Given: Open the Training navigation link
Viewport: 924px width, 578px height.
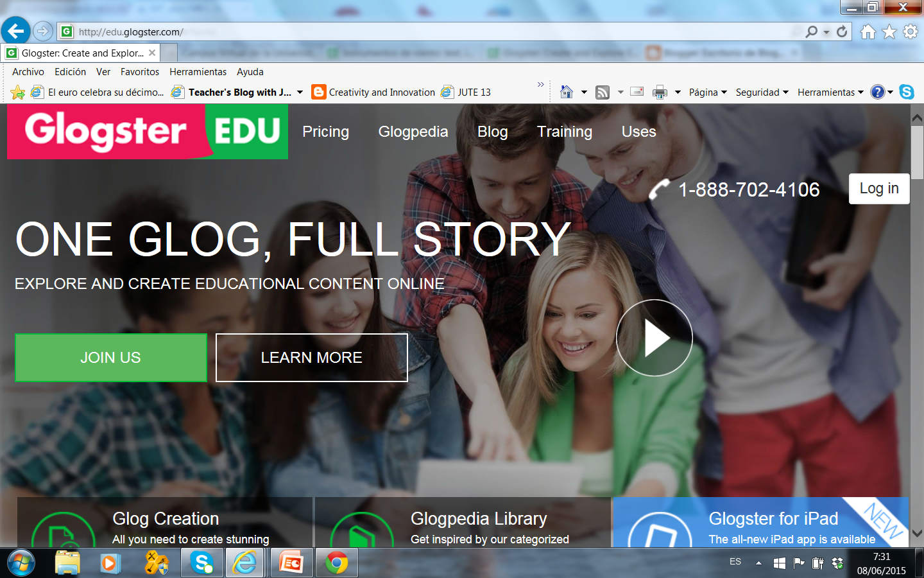Looking at the screenshot, I should 565,132.
